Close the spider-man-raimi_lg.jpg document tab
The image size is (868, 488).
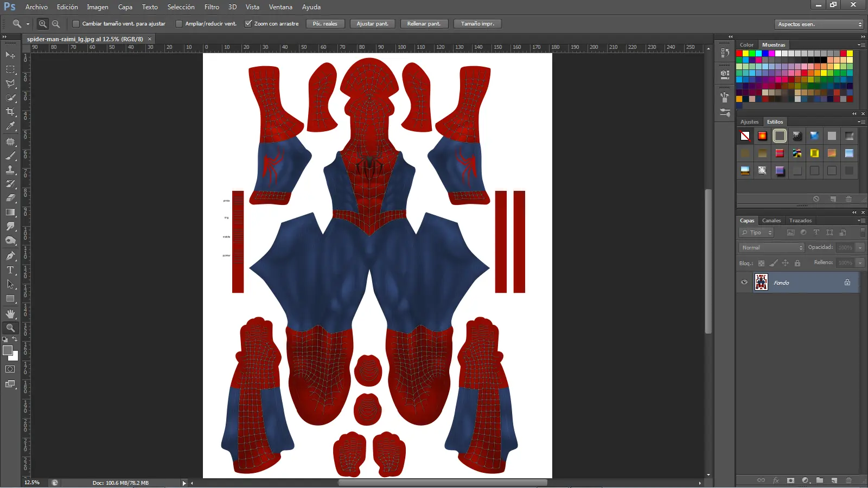150,39
